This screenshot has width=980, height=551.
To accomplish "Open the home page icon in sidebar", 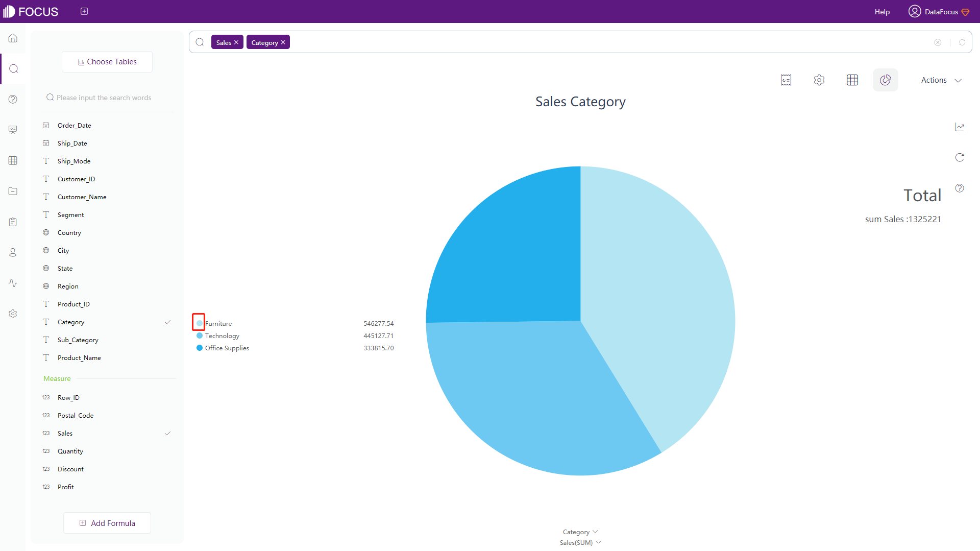I will [13, 38].
